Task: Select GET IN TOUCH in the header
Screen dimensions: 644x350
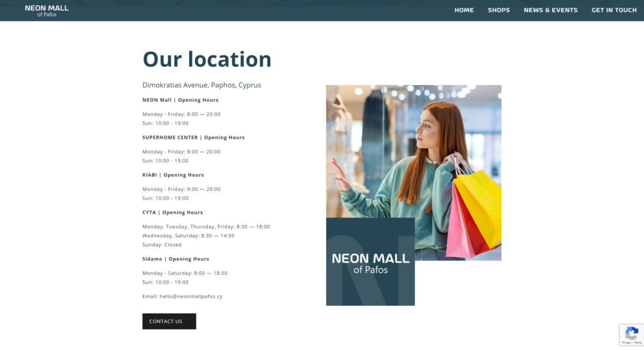Action: pyautogui.click(x=614, y=10)
